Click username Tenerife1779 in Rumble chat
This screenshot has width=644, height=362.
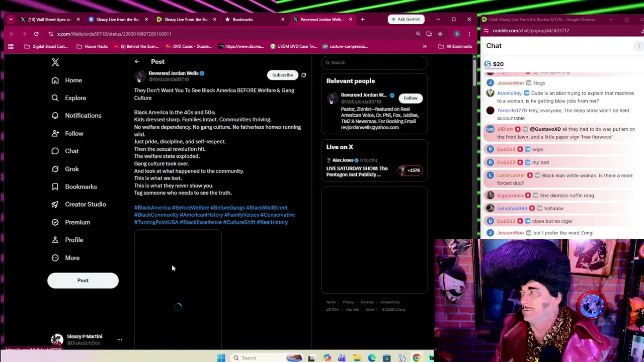(512, 111)
